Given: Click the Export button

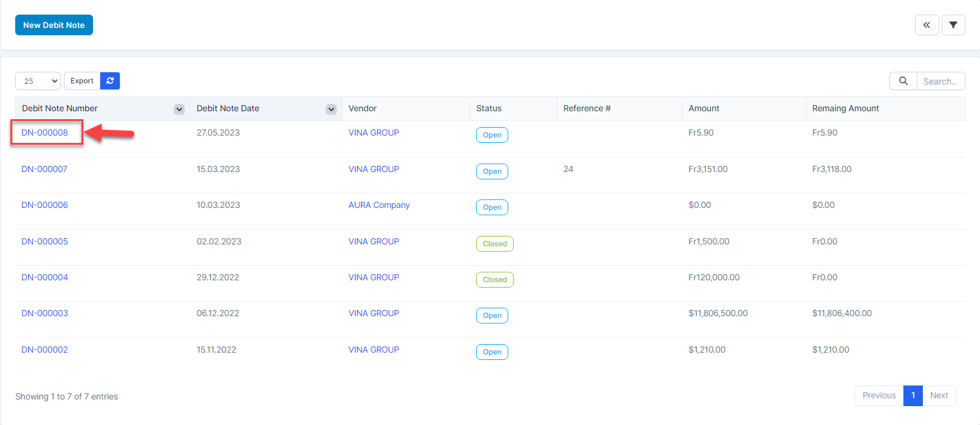Looking at the screenshot, I should pyautogui.click(x=82, y=81).
